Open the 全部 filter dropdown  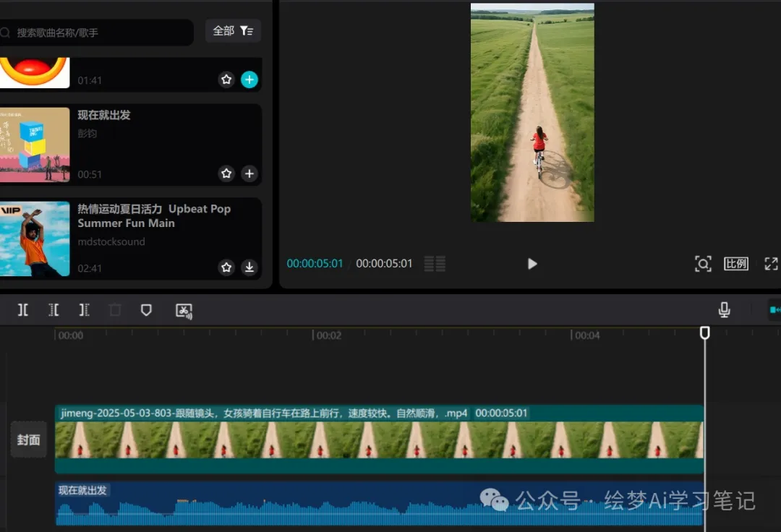tap(233, 31)
